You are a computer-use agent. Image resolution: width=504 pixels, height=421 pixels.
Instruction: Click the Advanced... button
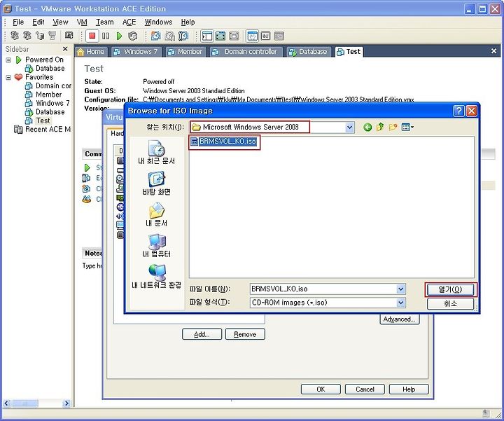[400, 319]
